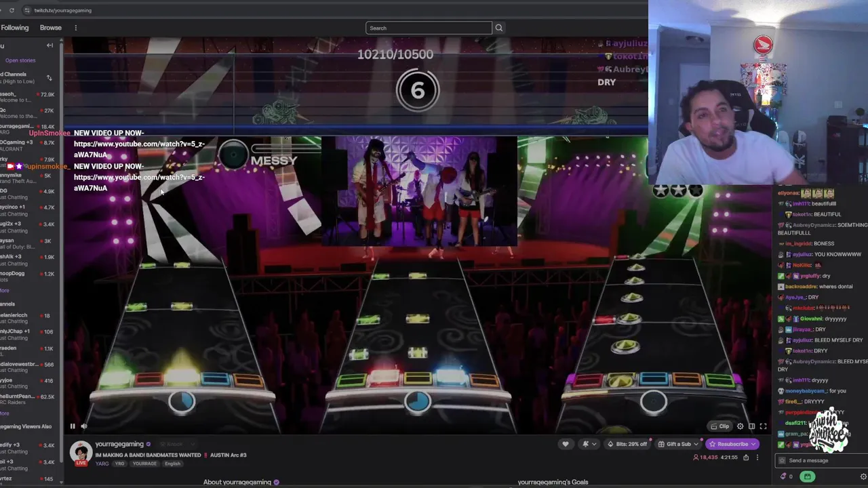The image size is (868, 488).
Task: Open the top nav three-dot menu
Action: pyautogui.click(x=76, y=28)
